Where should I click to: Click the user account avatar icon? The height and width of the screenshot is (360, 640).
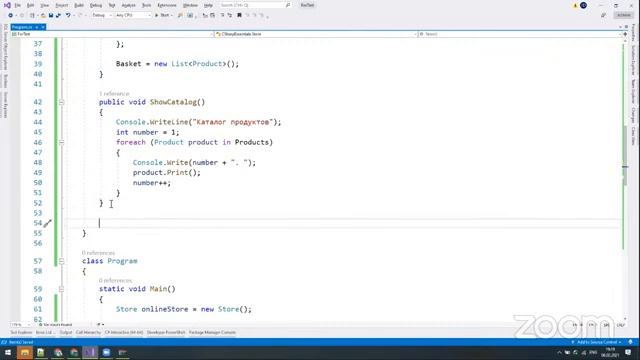pyautogui.click(x=583, y=5)
